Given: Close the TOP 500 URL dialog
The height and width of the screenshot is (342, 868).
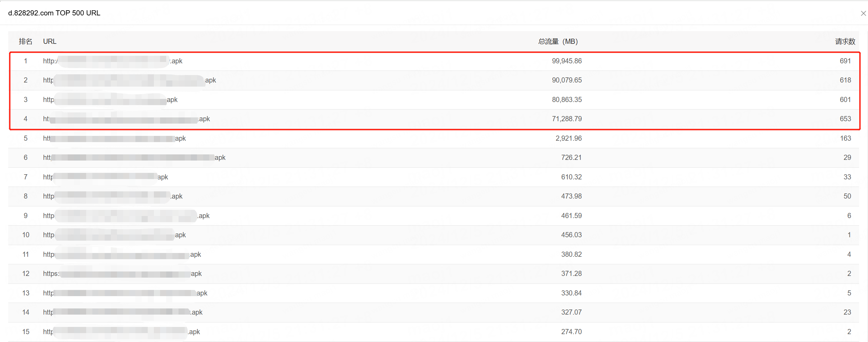Looking at the screenshot, I should click(x=863, y=13).
